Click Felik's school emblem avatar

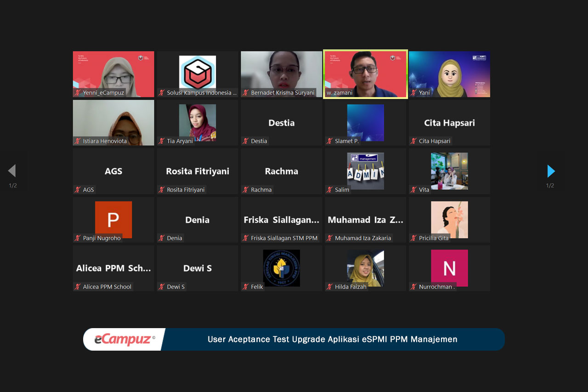[282, 268]
